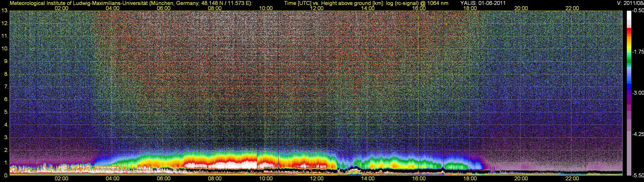This screenshot has height=182, width=644.
Task: Click the 0 km height axis label
Action: [6, 176]
